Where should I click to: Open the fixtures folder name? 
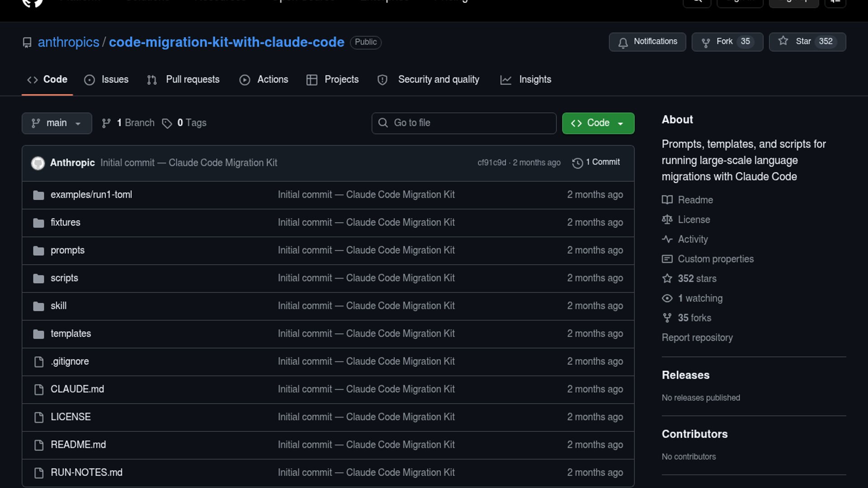pyautogui.click(x=66, y=222)
